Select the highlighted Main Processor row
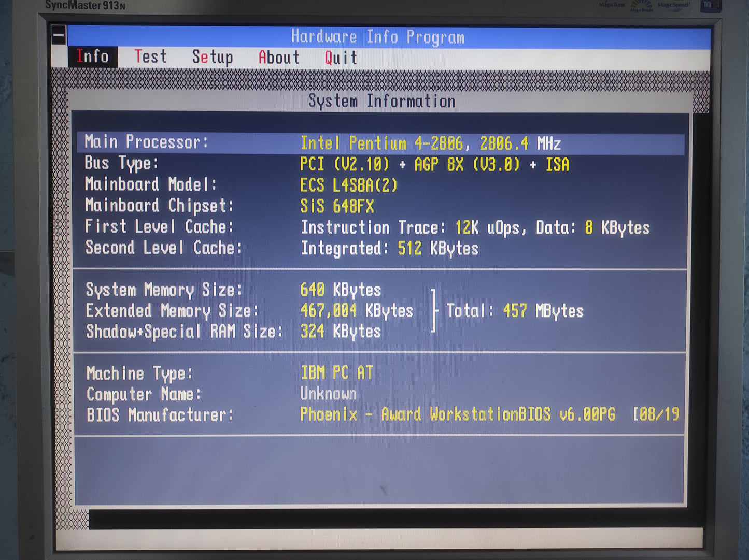This screenshot has height=560, width=749. tap(380, 142)
